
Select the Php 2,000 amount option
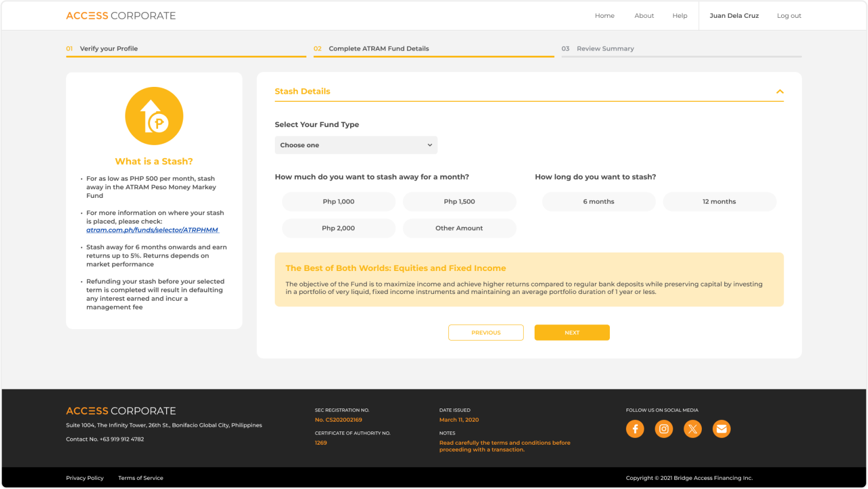click(339, 228)
